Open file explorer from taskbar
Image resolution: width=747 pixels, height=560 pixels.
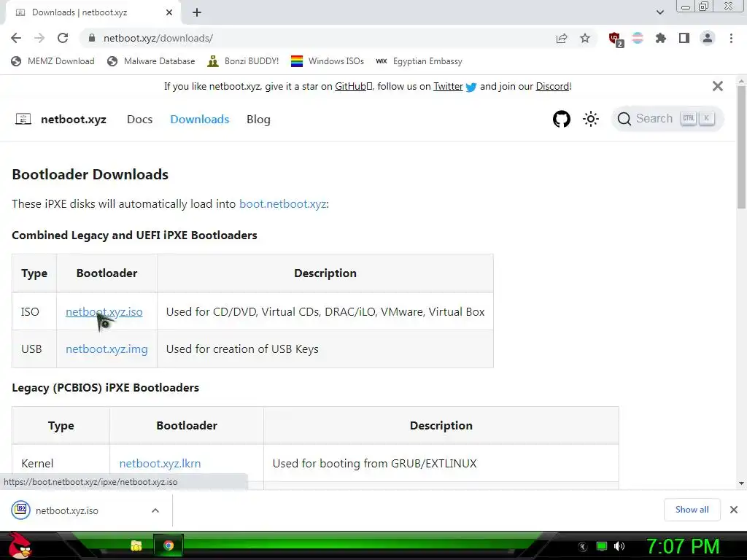pyautogui.click(x=136, y=545)
